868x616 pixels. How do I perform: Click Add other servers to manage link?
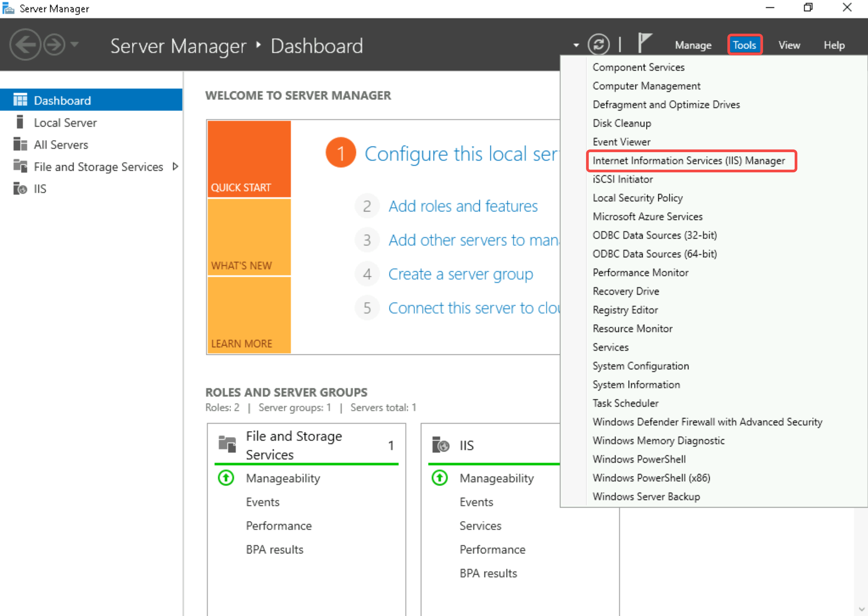[x=474, y=240]
